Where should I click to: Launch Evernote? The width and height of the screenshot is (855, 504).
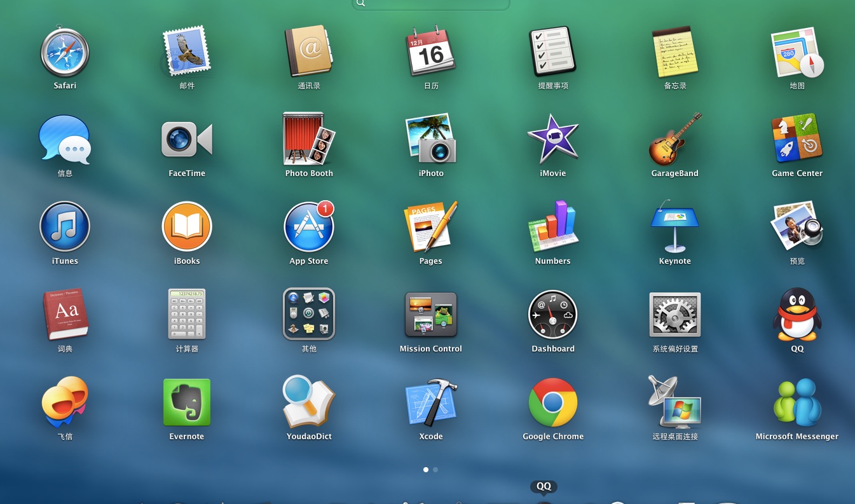pyautogui.click(x=186, y=402)
